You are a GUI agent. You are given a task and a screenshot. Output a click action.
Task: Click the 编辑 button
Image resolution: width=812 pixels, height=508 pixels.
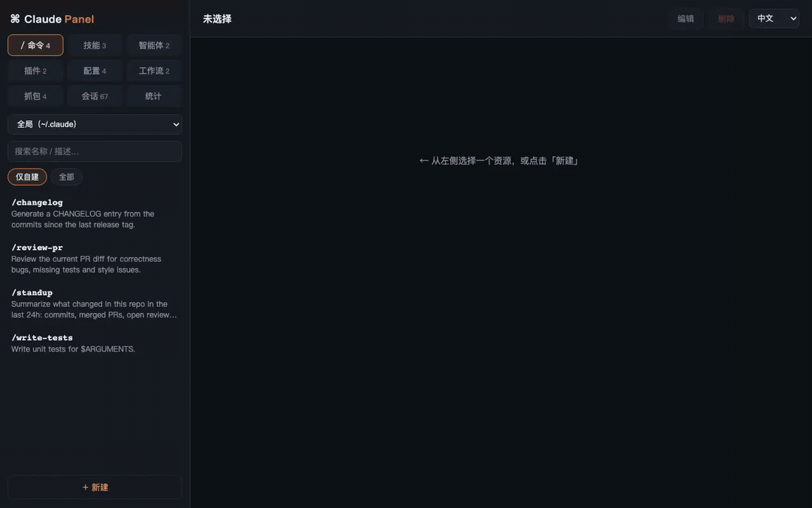click(686, 19)
